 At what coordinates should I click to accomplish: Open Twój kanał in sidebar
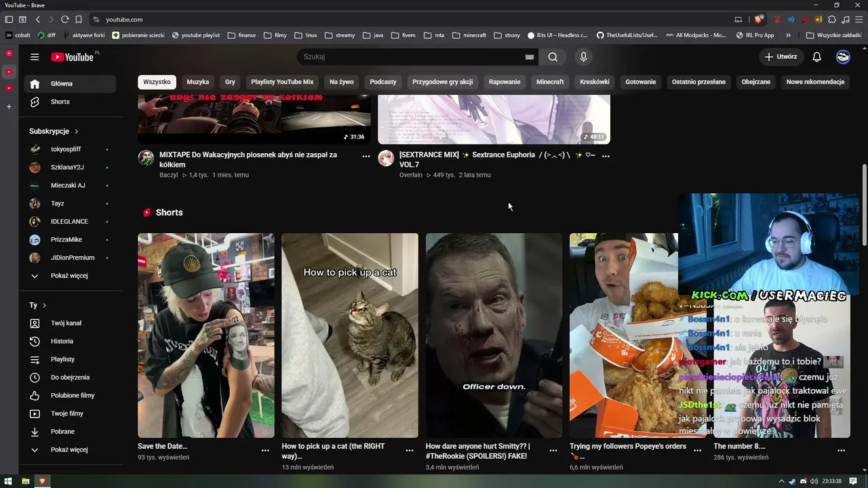click(x=71, y=323)
